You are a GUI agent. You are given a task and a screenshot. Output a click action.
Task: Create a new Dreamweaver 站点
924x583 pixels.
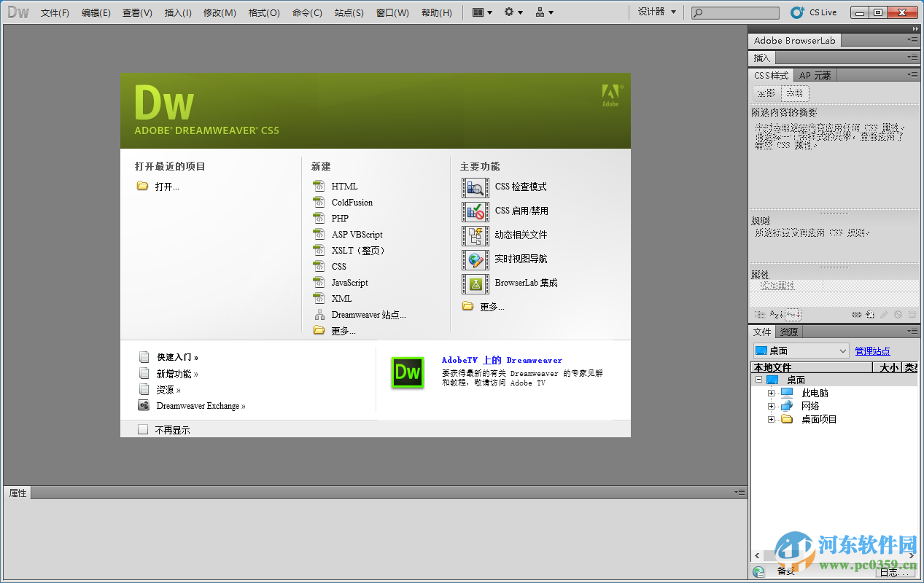pyautogui.click(x=366, y=314)
